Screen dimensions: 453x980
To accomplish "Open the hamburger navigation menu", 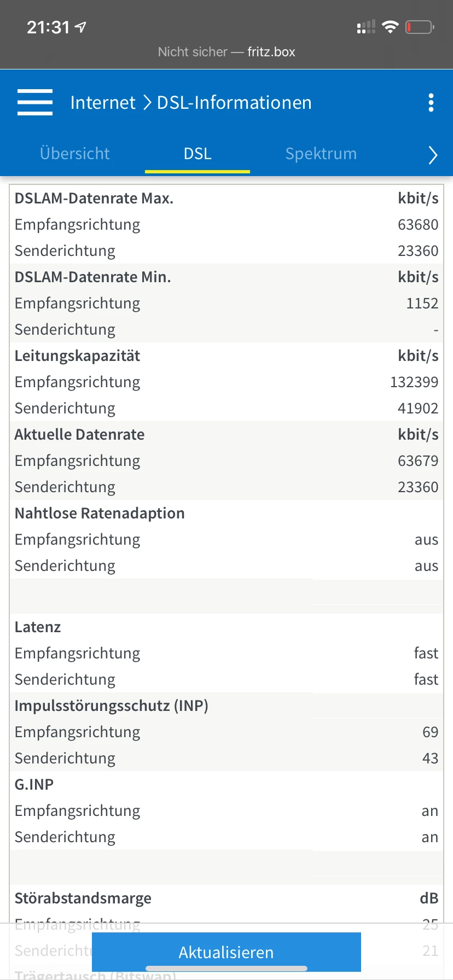I will [35, 102].
